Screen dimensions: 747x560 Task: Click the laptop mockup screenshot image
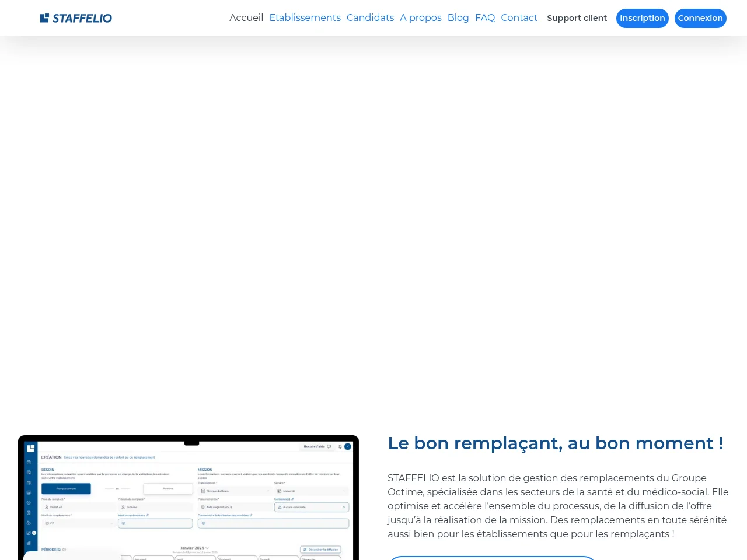189,498
